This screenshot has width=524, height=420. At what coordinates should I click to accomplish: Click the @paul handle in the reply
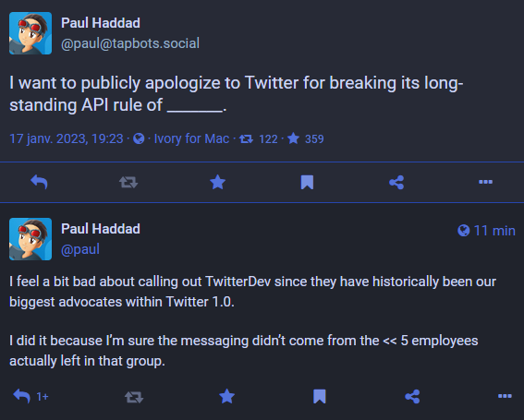(x=80, y=249)
